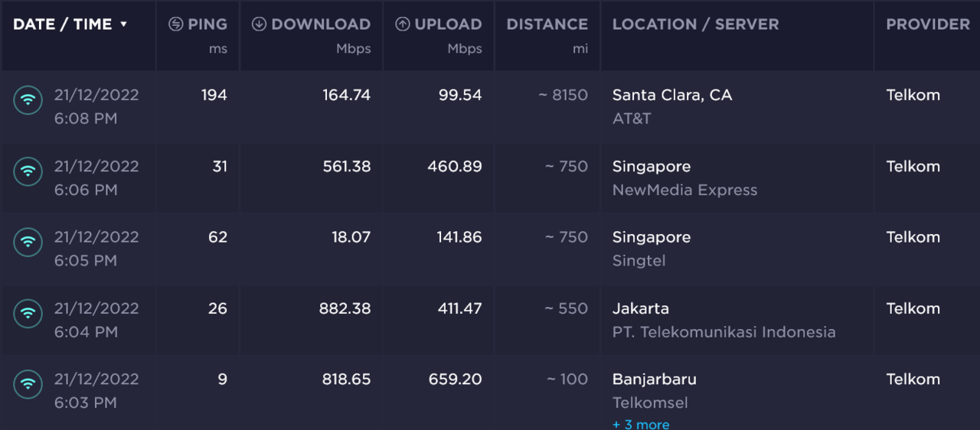Click the download arrow icon in header
980x430 pixels.
point(259,24)
